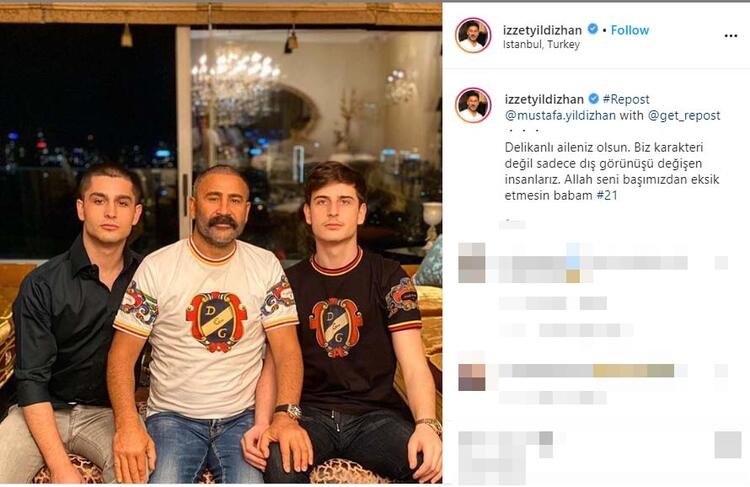Open izzetyildizhan's profile picture in the post header
Screen dimensions: 750x487
point(473,36)
